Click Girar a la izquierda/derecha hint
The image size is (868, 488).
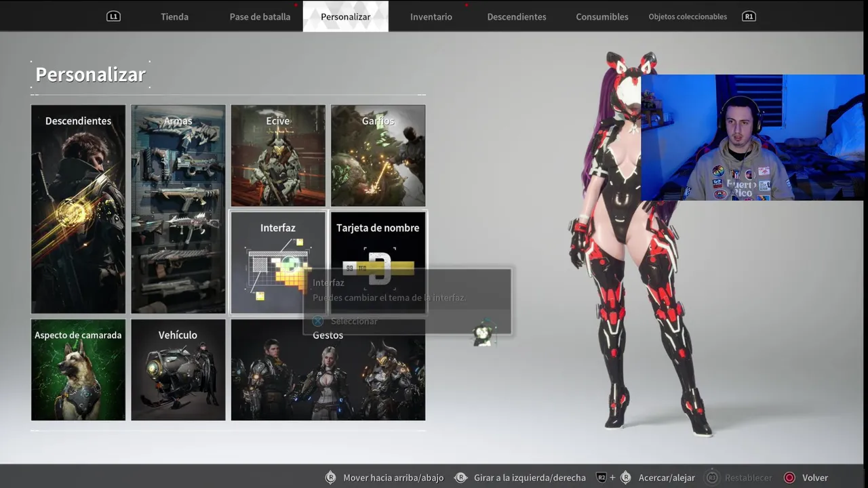click(x=530, y=478)
